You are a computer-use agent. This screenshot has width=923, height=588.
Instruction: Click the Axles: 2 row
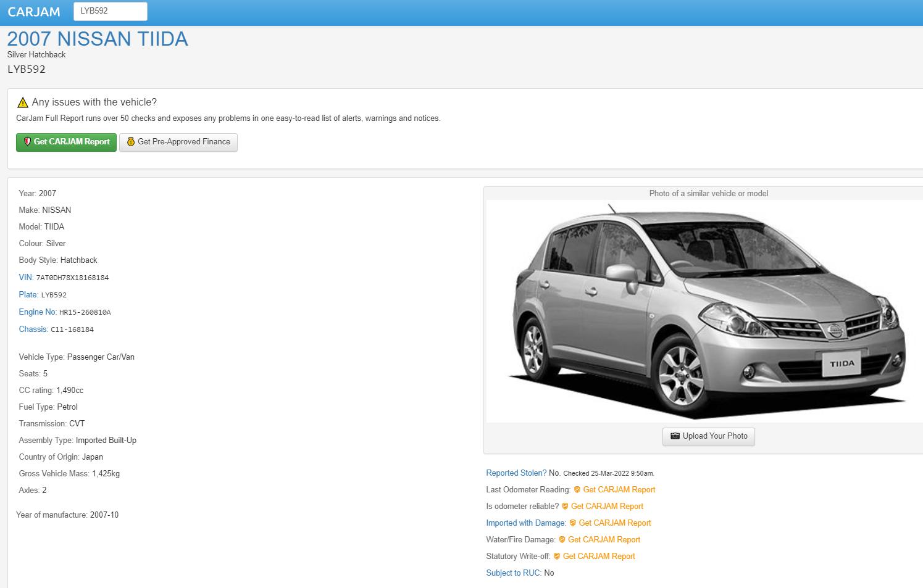click(33, 490)
